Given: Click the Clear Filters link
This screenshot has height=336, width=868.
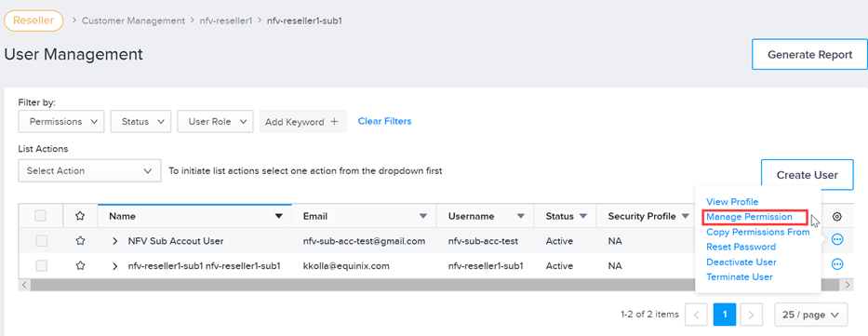Looking at the screenshot, I should (385, 121).
